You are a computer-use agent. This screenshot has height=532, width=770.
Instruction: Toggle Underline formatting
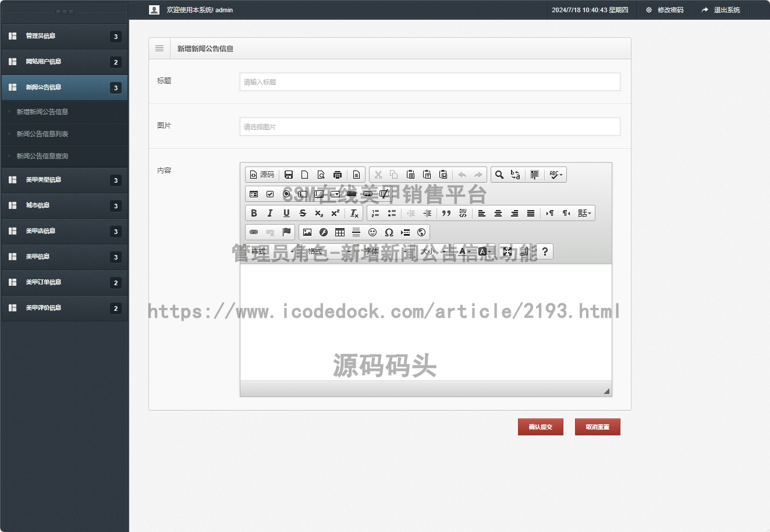[286, 213]
